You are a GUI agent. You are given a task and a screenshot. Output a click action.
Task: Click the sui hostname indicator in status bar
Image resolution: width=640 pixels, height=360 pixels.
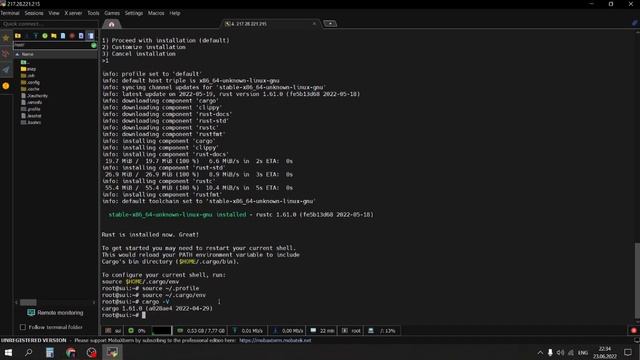coord(113,331)
